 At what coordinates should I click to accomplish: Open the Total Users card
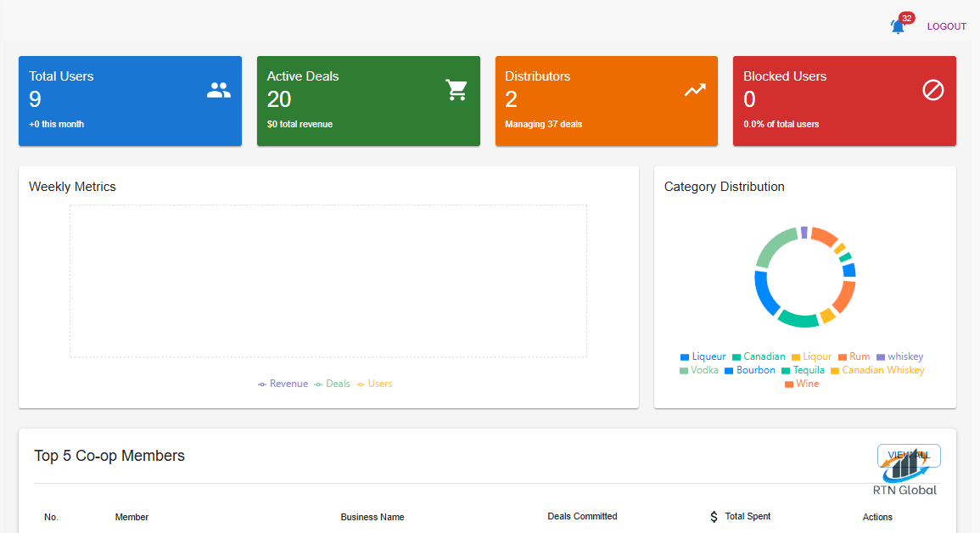(130, 101)
